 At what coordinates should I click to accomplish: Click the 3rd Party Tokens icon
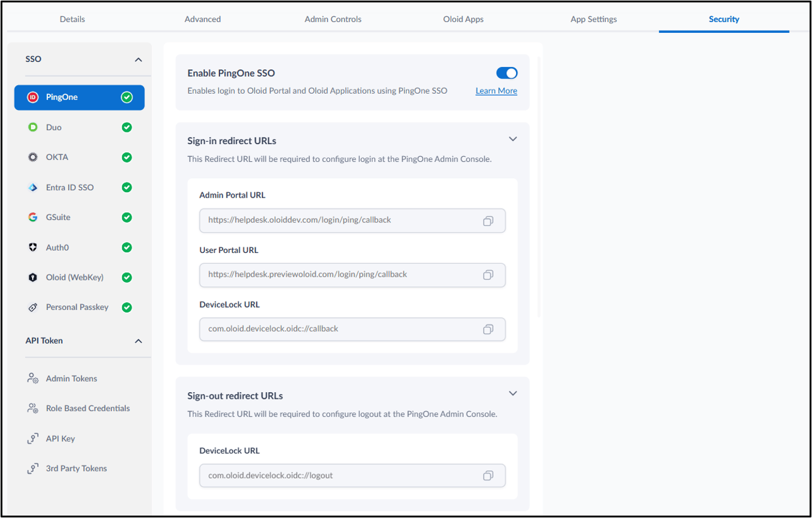click(x=33, y=468)
